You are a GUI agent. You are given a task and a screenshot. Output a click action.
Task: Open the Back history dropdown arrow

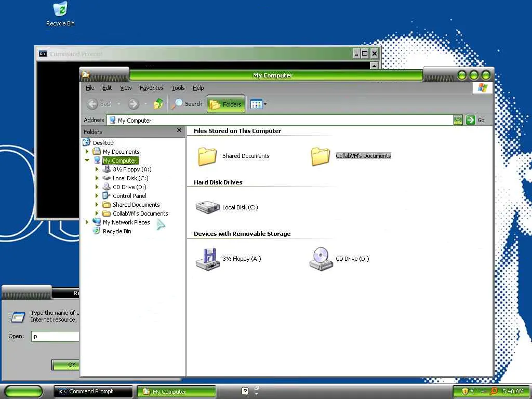click(119, 104)
